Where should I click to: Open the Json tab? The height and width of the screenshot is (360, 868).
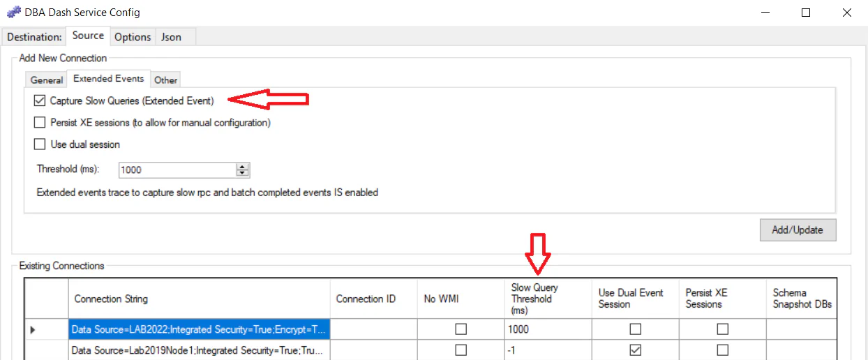[171, 36]
